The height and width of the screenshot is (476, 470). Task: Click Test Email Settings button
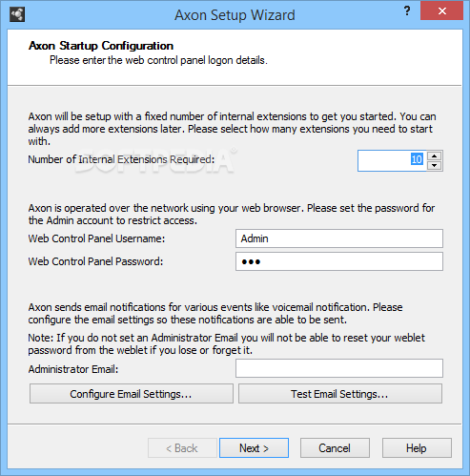point(340,394)
